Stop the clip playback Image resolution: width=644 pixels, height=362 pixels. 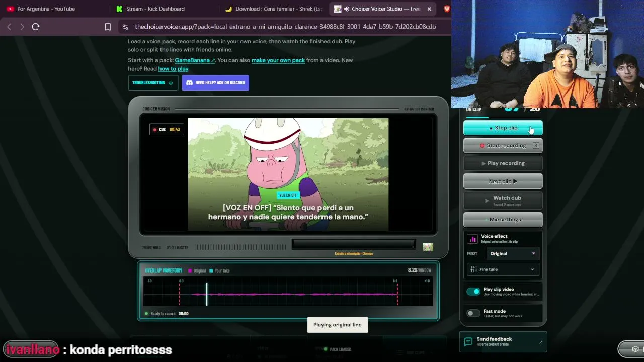pos(503,128)
